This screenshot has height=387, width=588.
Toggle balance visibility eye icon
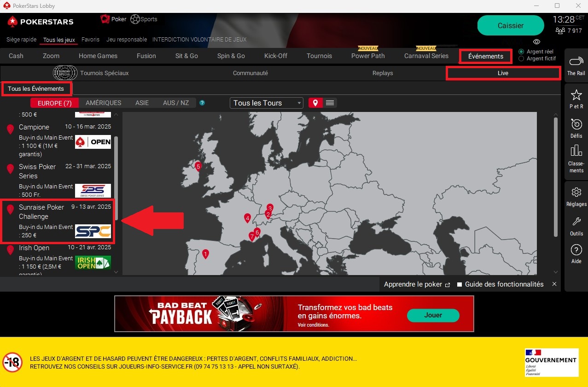[x=536, y=42]
